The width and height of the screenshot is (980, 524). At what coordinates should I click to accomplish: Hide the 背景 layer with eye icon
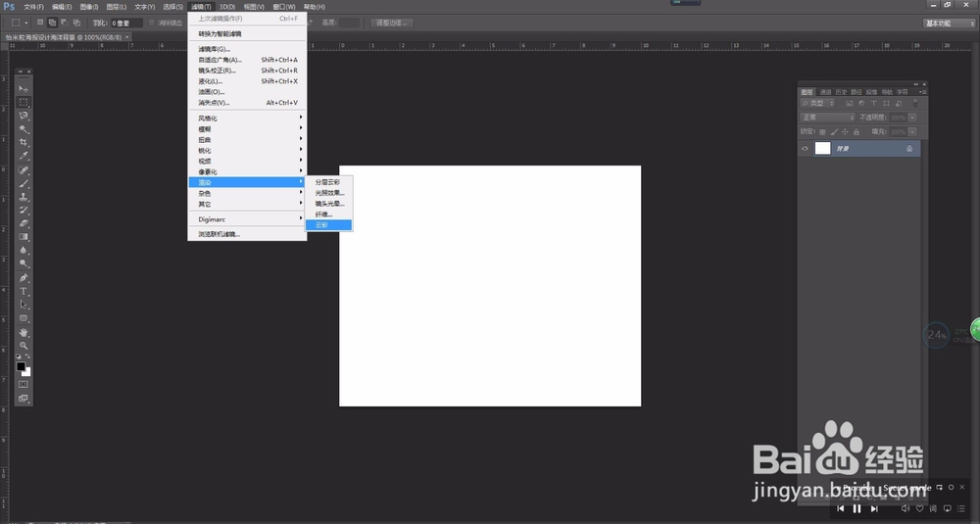(x=805, y=149)
